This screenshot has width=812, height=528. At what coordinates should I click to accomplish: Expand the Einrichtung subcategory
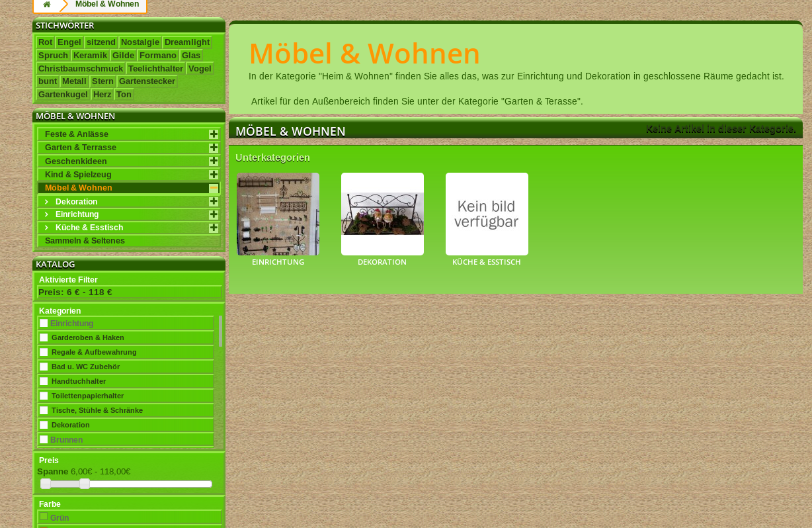coord(214,214)
